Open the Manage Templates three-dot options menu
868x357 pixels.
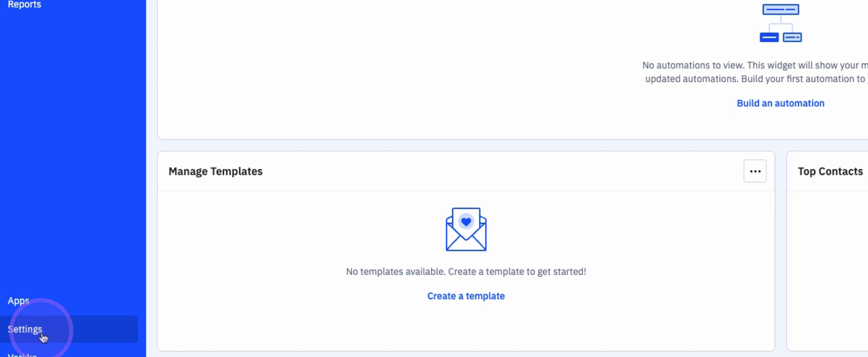755,171
